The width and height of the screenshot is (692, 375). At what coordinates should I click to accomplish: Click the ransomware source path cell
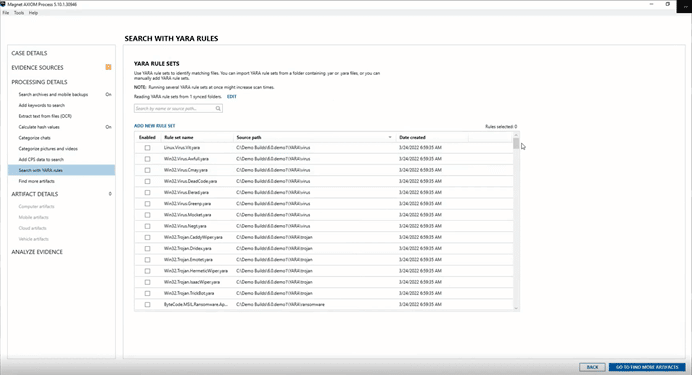(x=280, y=304)
